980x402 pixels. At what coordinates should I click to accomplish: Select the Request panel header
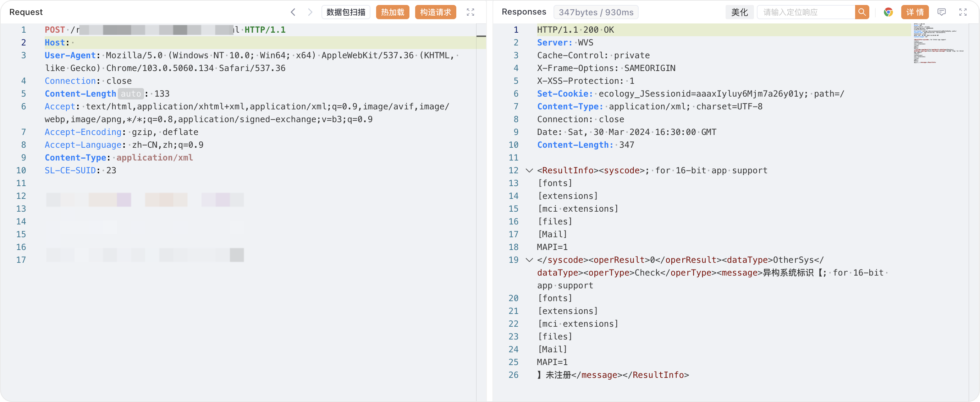(26, 12)
